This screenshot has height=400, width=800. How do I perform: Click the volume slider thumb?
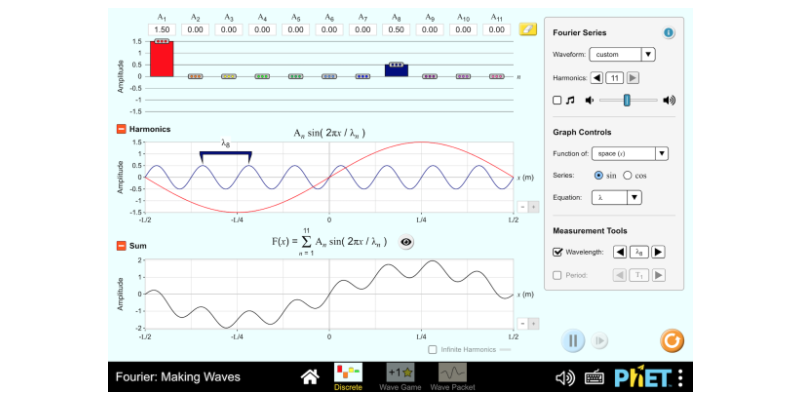click(x=627, y=100)
